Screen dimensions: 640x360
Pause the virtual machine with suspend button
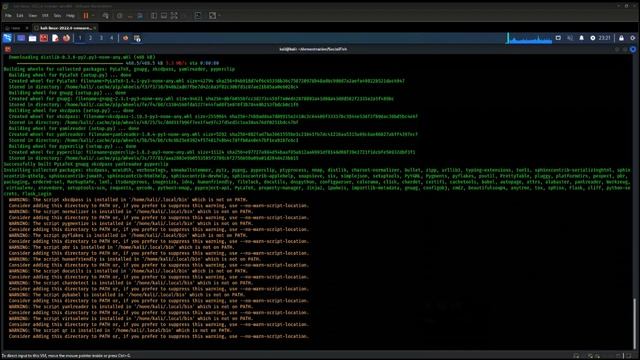[x=86, y=16]
